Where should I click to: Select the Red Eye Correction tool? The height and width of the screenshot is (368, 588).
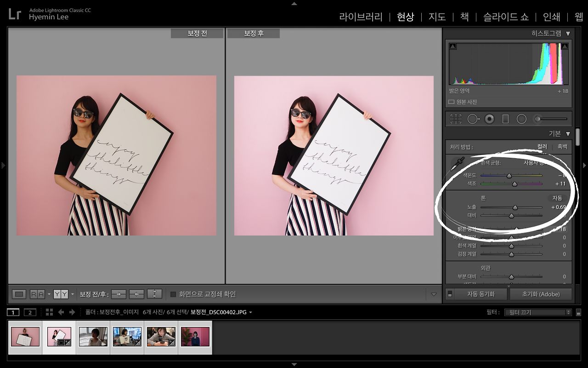point(490,119)
